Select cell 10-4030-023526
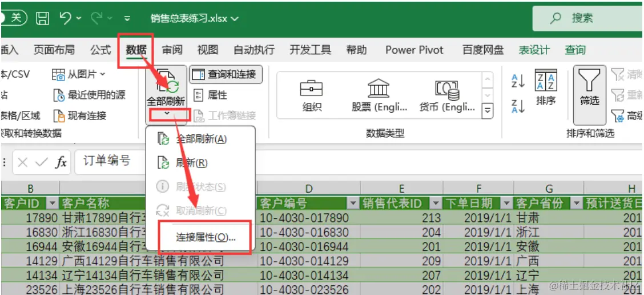Screen dimensions: 644x295 309,290
